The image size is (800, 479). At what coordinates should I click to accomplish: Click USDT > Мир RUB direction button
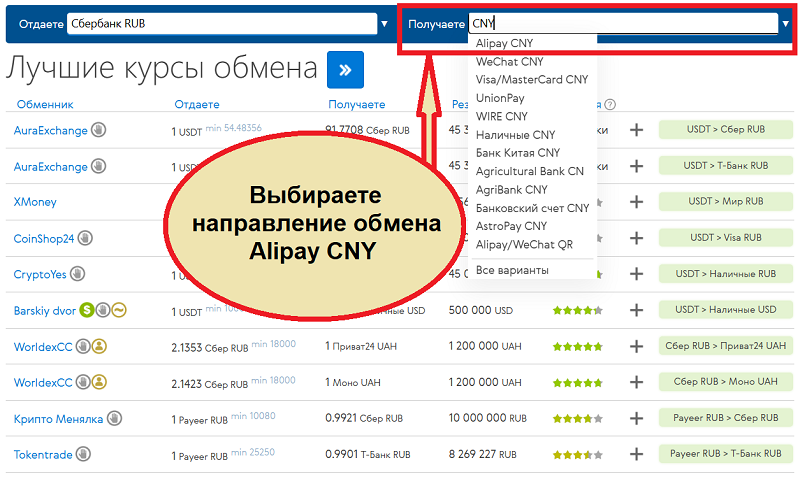coord(726,201)
